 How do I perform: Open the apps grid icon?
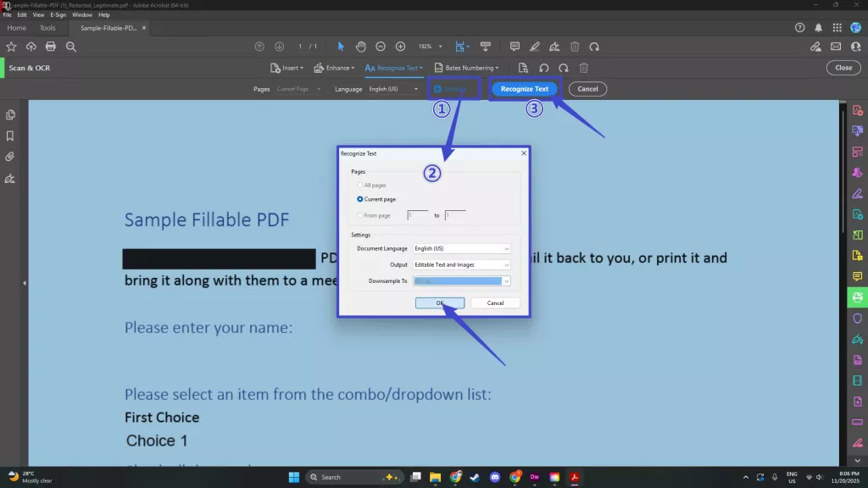pos(837,28)
